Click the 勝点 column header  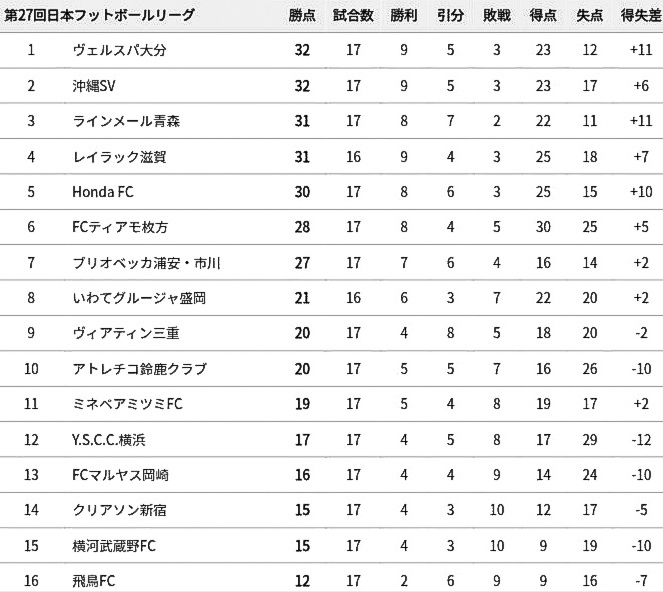click(302, 16)
